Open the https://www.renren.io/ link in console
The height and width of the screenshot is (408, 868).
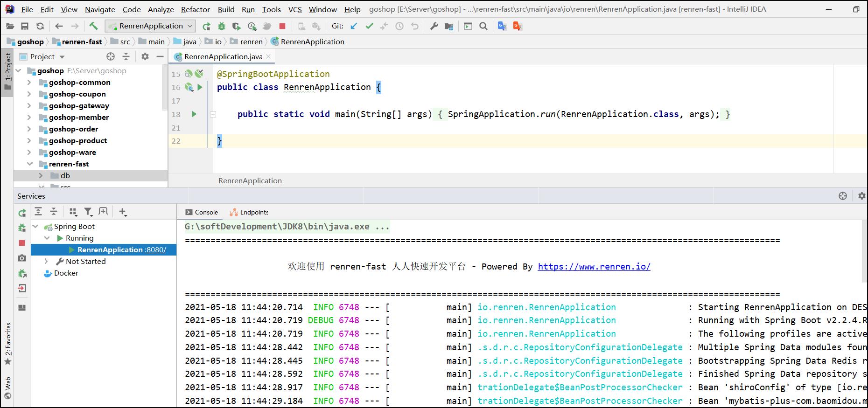pos(594,267)
